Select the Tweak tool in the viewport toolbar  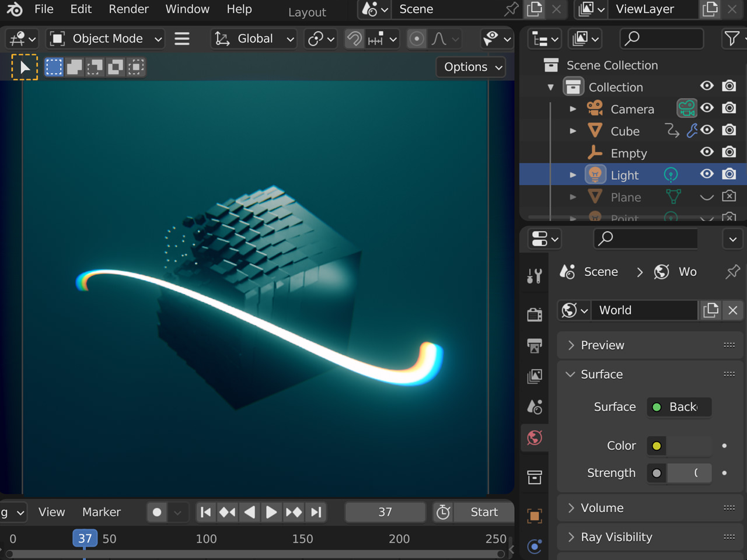pos(24,66)
